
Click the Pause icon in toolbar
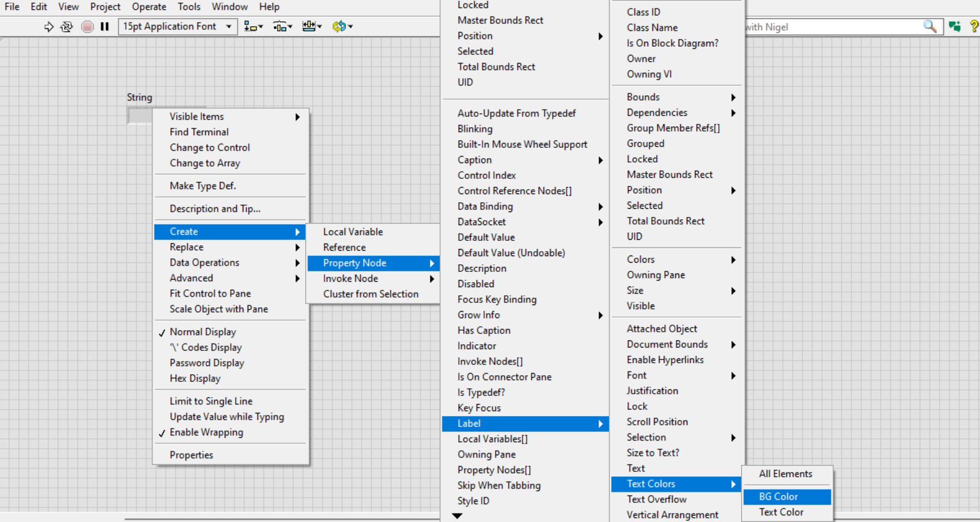[x=105, y=27]
